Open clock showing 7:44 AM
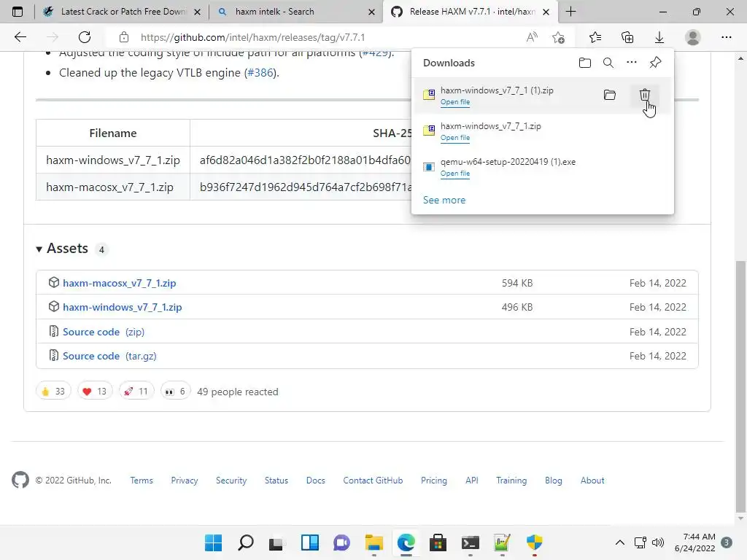Viewport: 747px width, 560px height. click(x=694, y=542)
